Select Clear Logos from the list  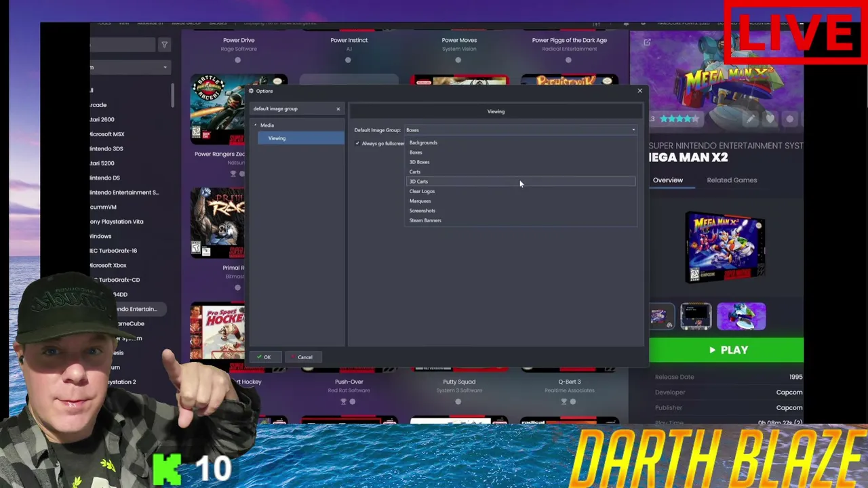pyautogui.click(x=422, y=191)
